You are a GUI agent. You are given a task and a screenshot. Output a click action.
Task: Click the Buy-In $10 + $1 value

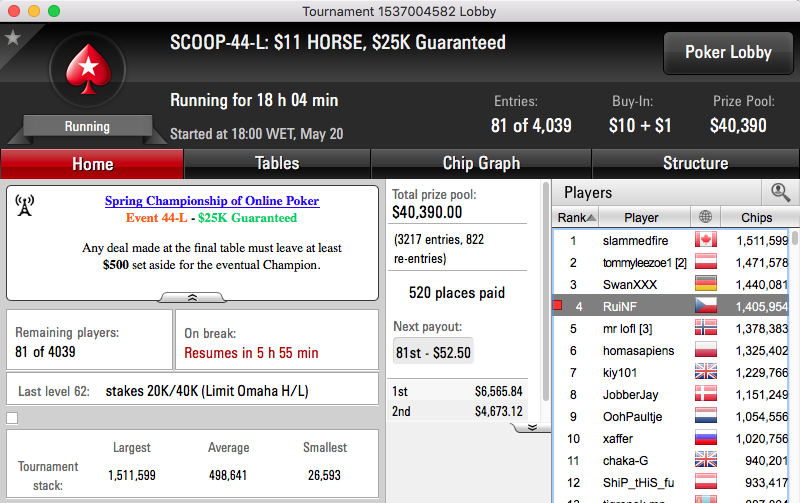[640, 125]
